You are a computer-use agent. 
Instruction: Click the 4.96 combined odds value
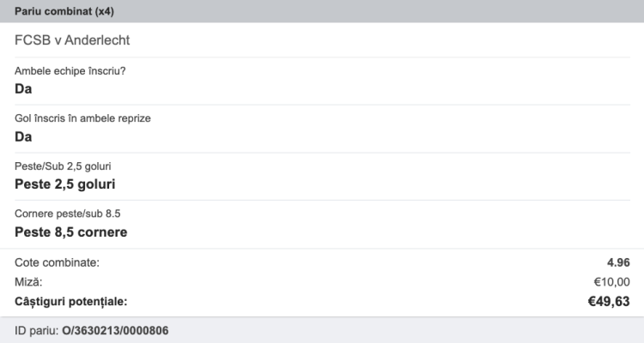618,262
